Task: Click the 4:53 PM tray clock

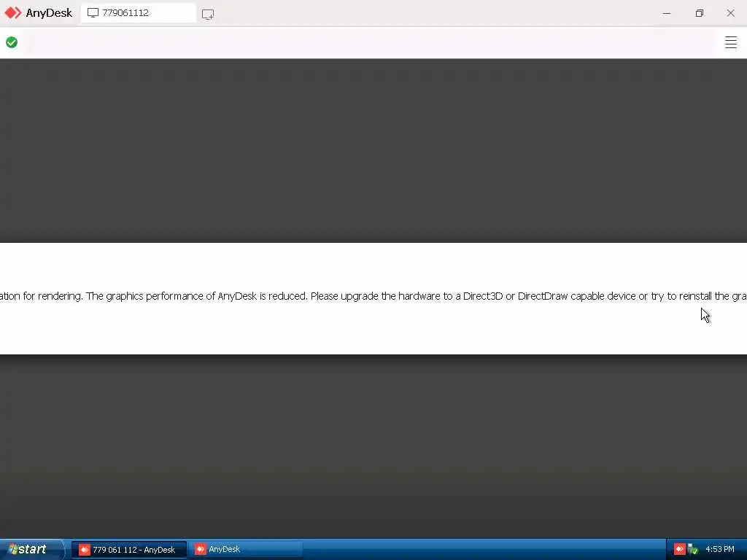Action: pyautogui.click(x=720, y=550)
